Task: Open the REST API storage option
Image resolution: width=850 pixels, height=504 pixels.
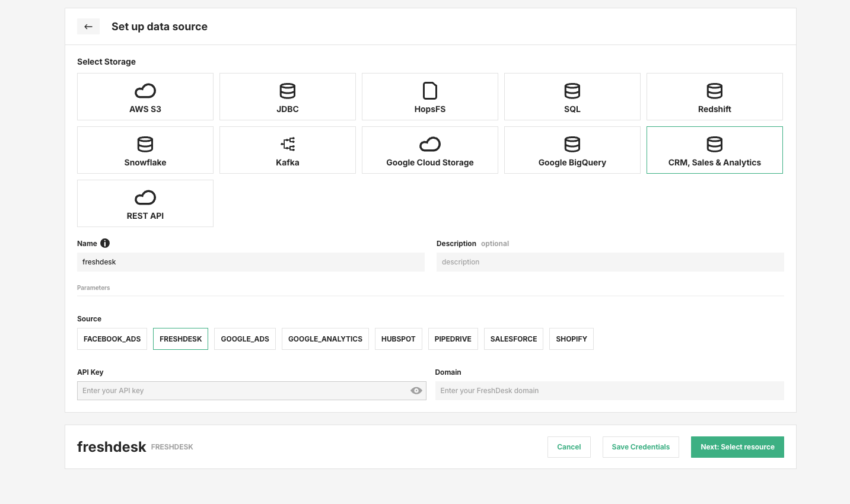Action: click(145, 203)
